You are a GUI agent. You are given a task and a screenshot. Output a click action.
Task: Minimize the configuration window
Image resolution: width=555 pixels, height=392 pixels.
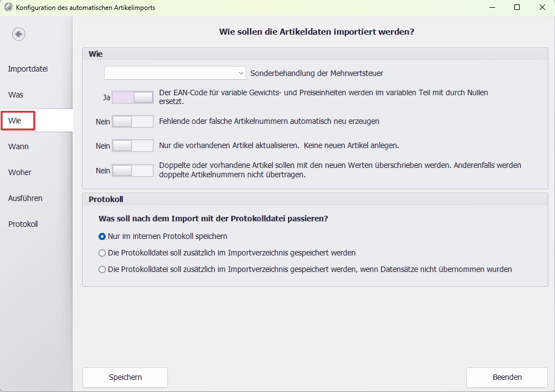tap(492, 7)
